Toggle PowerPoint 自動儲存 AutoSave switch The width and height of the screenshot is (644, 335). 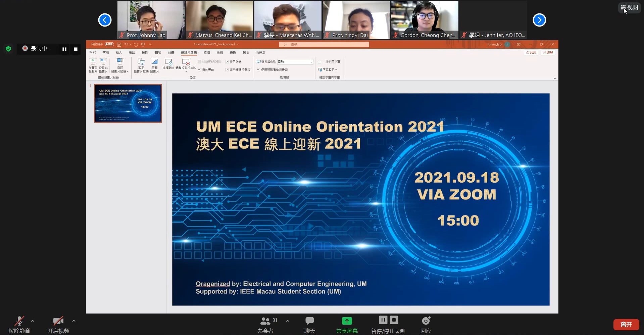[109, 44]
